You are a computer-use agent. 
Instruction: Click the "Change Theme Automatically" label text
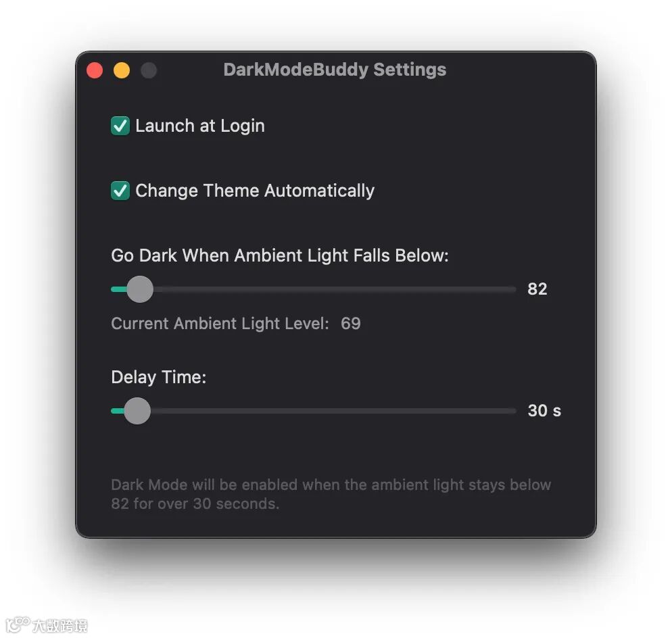(x=255, y=191)
